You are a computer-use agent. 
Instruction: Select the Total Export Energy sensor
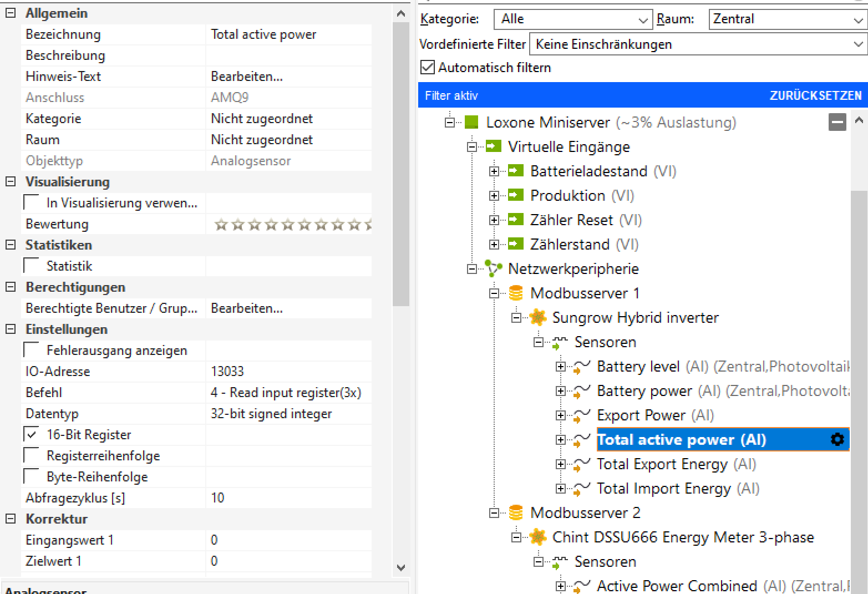[661, 464]
